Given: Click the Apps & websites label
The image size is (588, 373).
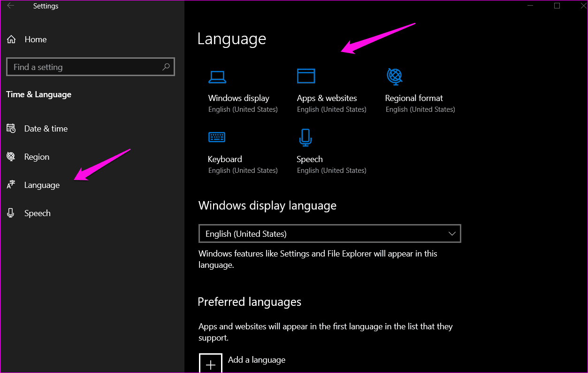Looking at the screenshot, I should [327, 98].
